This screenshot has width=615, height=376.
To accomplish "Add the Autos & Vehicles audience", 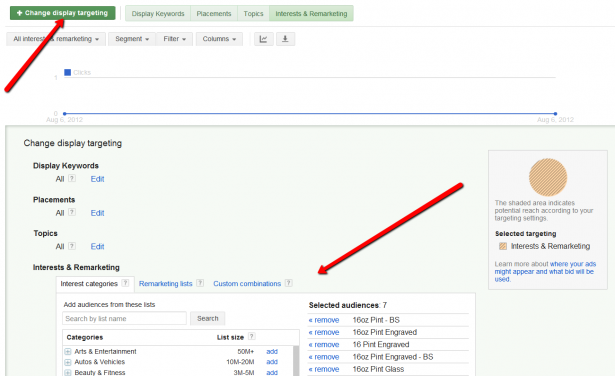I will click(272, 362).
